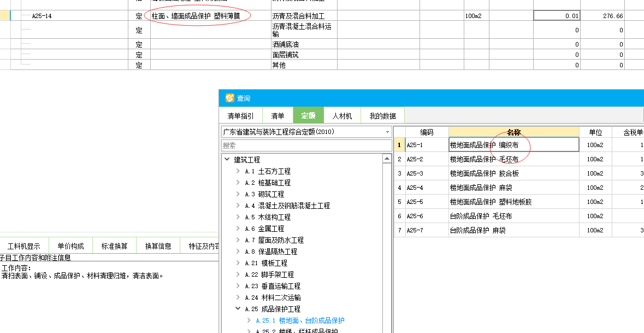The height and width of the screenshot is (333, 644).
Task: Select A.25.1 楼地面、台阶成品保护 tree item
Action: [300, 320]
